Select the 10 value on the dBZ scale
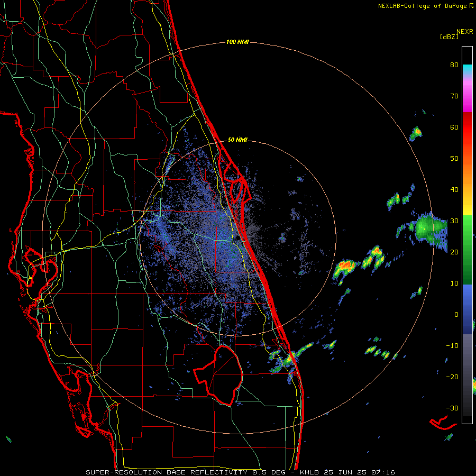 pyautogui.click(x=454, y=283)
